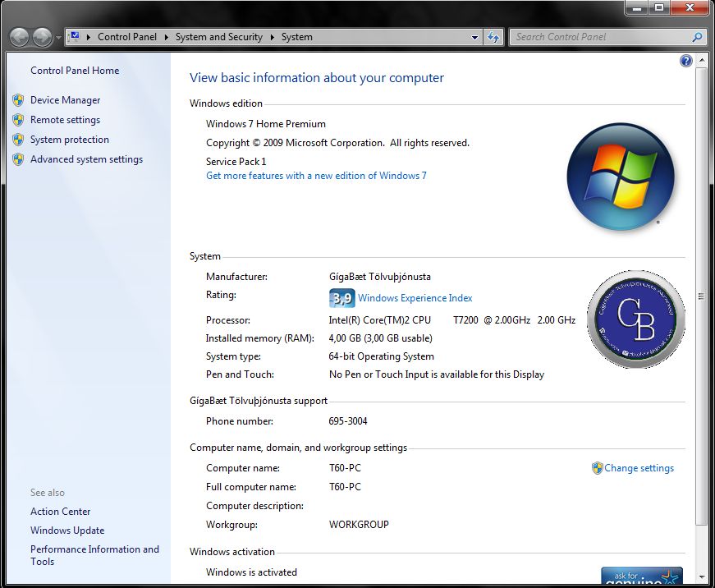Open Advanced system settings
This screenshot has width=715, height=588.
tap(86, 159)
